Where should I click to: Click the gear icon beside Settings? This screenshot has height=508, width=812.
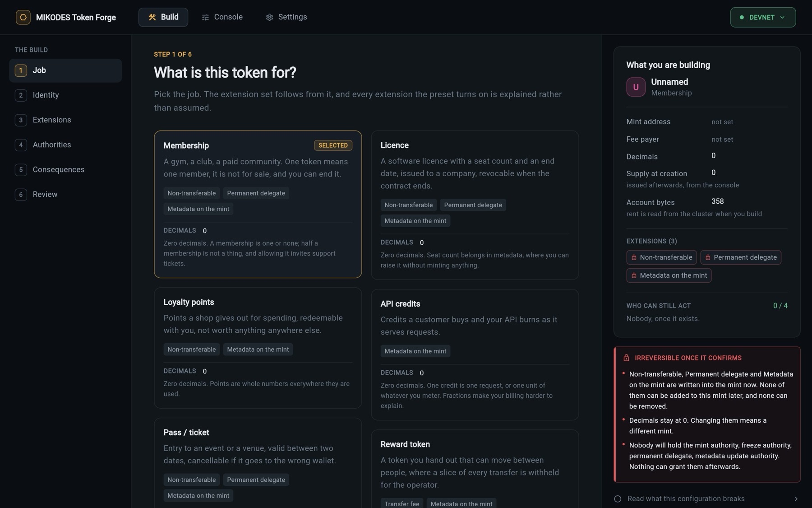[269, 17]
